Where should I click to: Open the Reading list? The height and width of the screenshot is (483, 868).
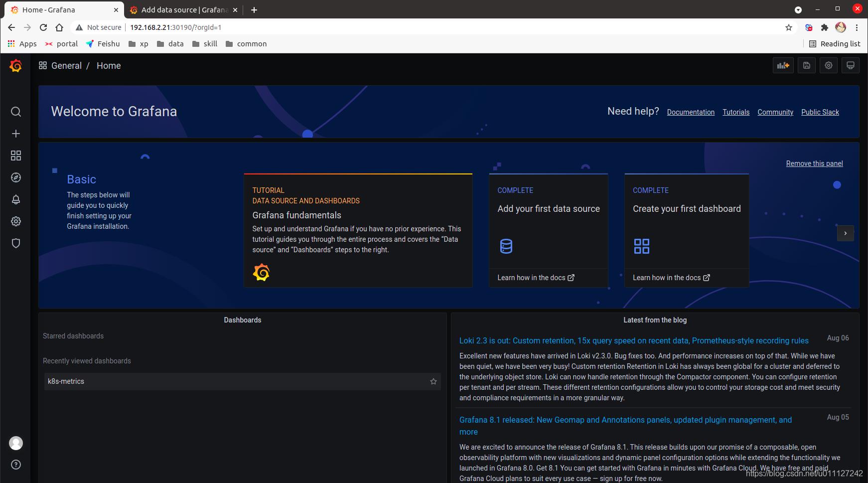click(835, 44)
